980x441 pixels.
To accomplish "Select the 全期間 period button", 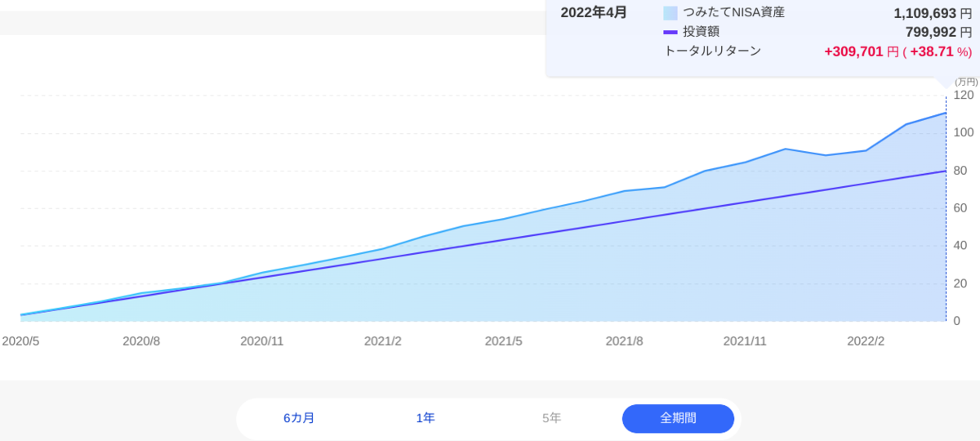I will click(x=678, y=418).
